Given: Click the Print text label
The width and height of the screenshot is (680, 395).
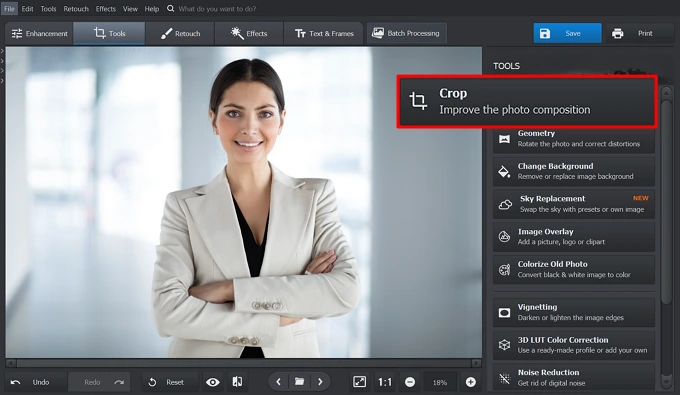Looking at the screenshot, I should click(x=645, y=33).
